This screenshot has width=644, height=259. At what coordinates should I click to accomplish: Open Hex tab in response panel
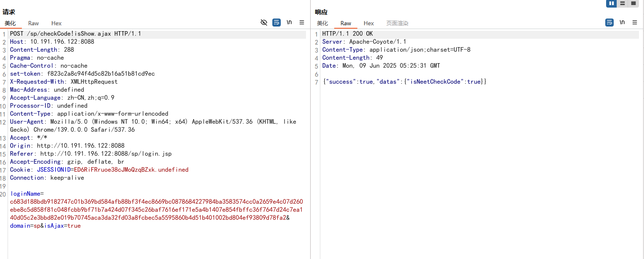point(369,23)
